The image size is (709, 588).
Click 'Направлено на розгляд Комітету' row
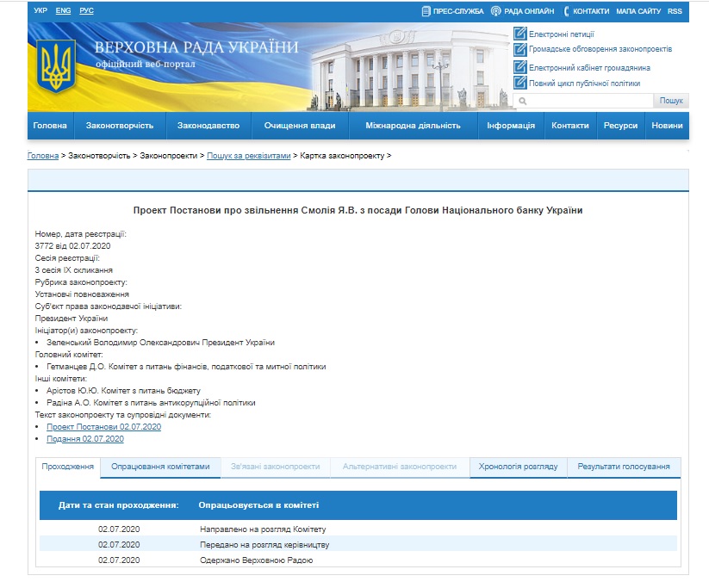[358, 529]
